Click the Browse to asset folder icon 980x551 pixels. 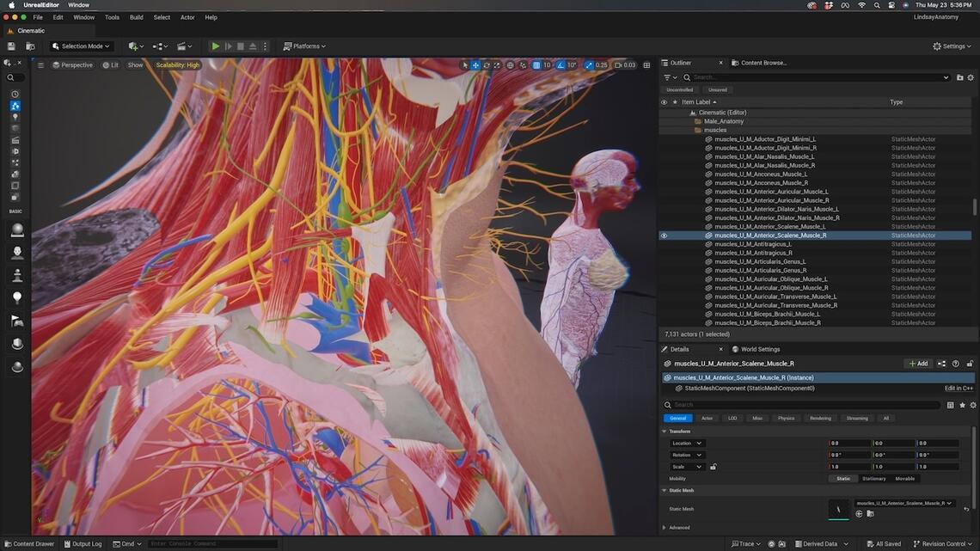point(870,514)
